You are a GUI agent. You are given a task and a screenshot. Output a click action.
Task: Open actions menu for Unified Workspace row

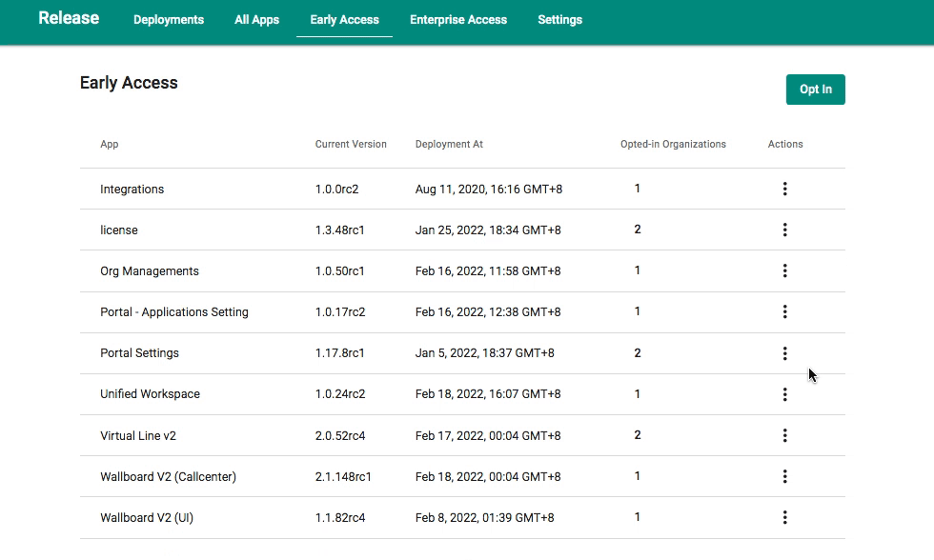pos(784,394)
